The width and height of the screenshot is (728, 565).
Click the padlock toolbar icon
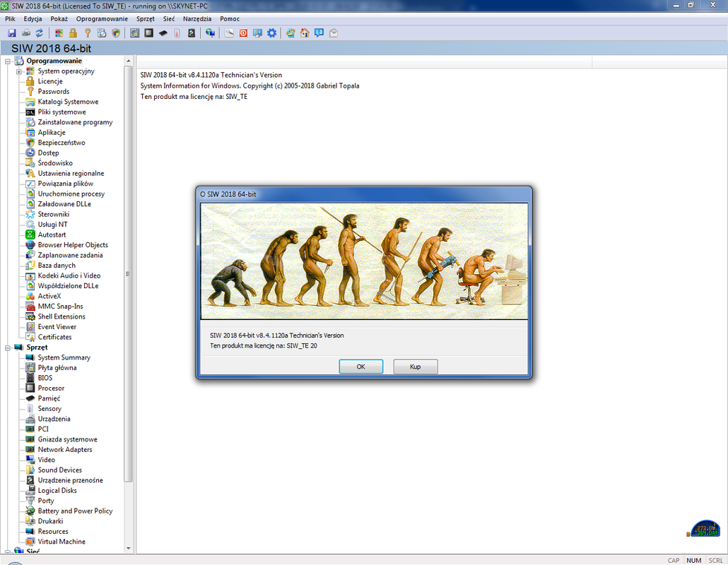(x=73, y=33)
